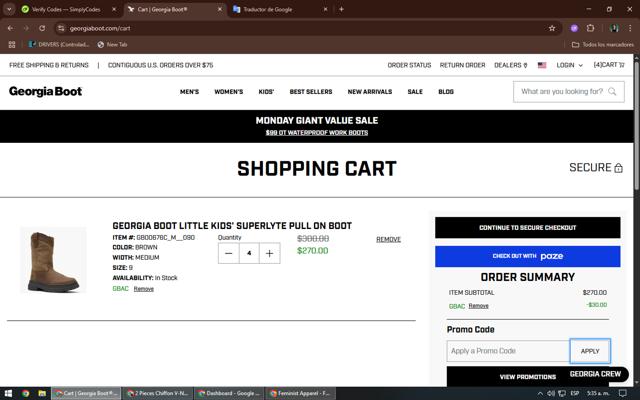Open the Best Sellers menu
640x400 pixels.
[x=311, y=92]
